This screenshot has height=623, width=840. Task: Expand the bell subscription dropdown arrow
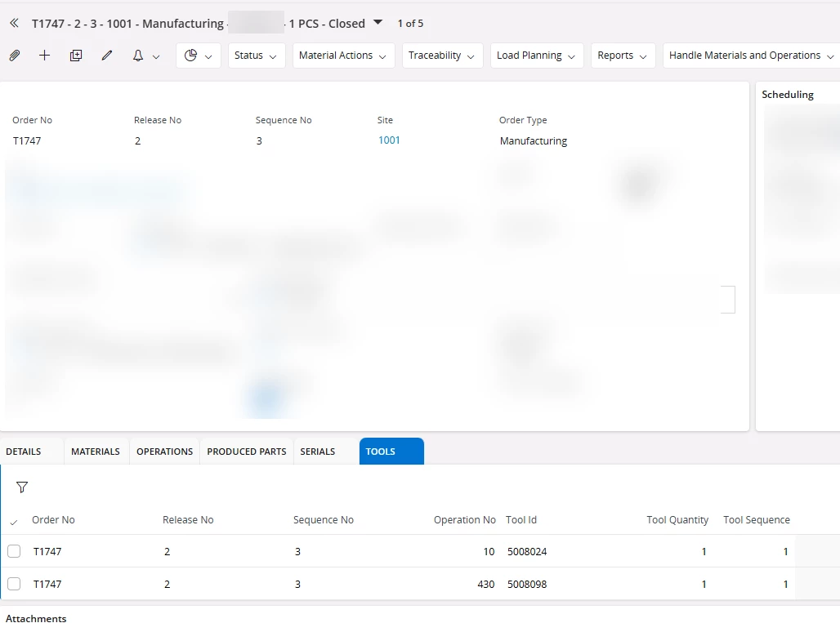156,56
